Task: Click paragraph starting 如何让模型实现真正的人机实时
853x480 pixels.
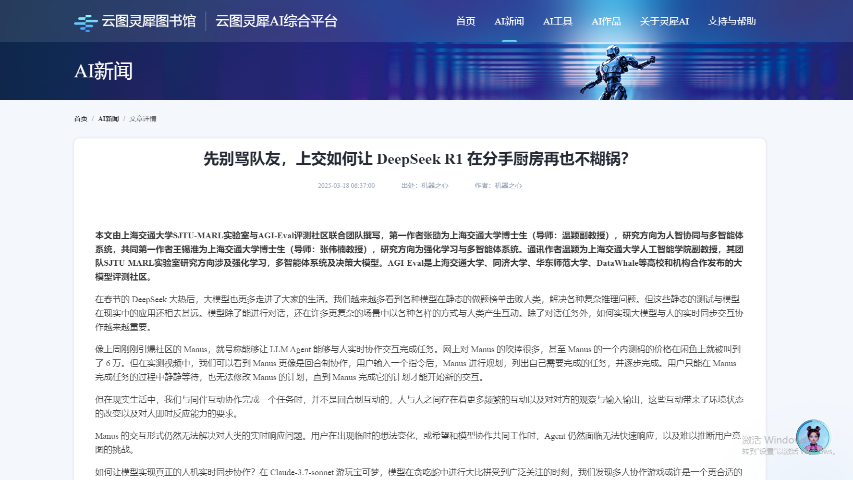Action: click(419, 472)
